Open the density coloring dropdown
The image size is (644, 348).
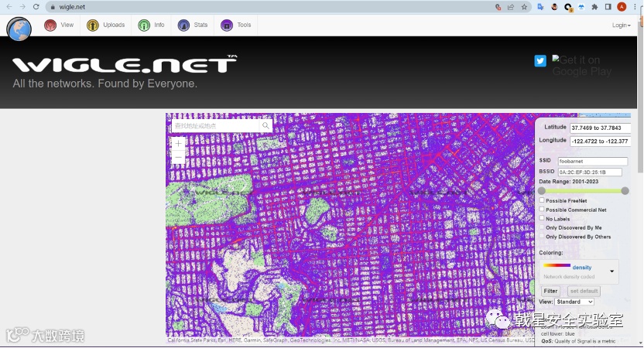579,271
